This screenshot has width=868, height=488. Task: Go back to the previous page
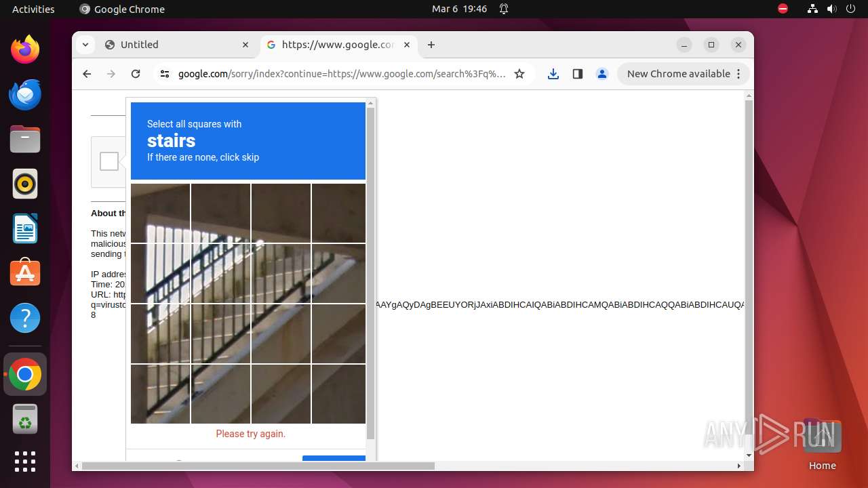(x=87, y=74)
